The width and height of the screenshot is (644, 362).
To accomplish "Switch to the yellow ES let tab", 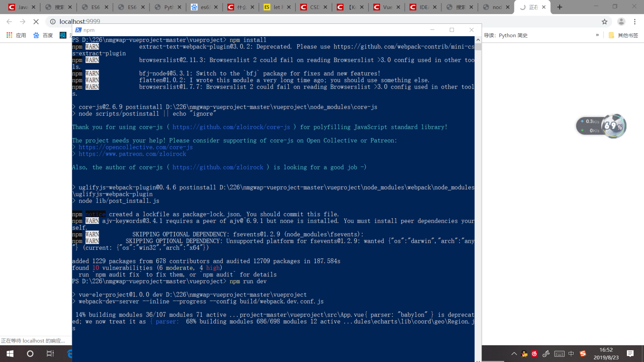I will pos(275,7).
